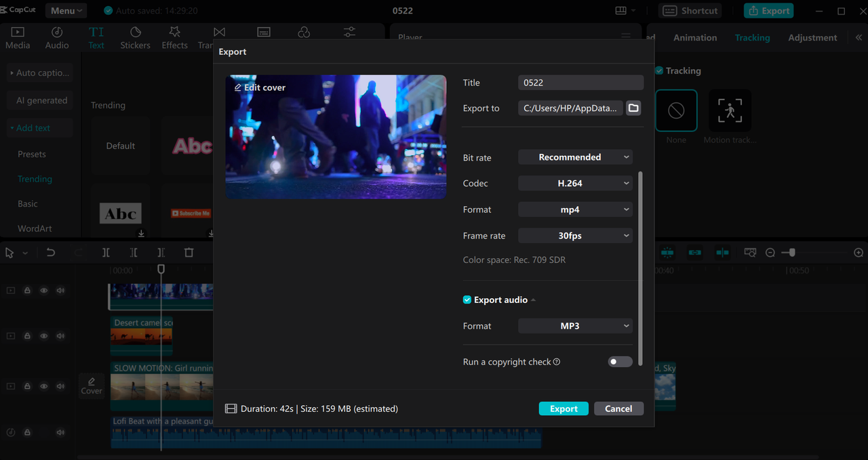Adjust the timeline zoom slider handle
The image size is (868, 460).
pyautogui.click(x=791, y=253)
